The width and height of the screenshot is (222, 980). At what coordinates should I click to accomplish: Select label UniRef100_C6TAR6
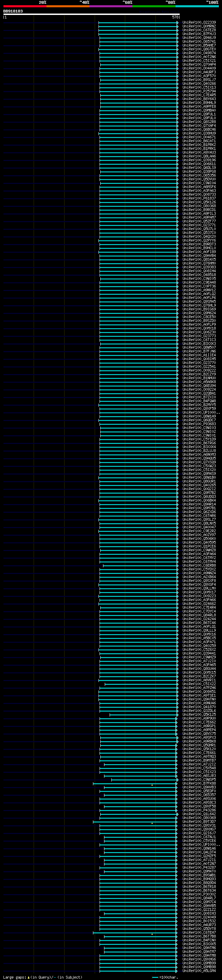click(x=199, y=516)
